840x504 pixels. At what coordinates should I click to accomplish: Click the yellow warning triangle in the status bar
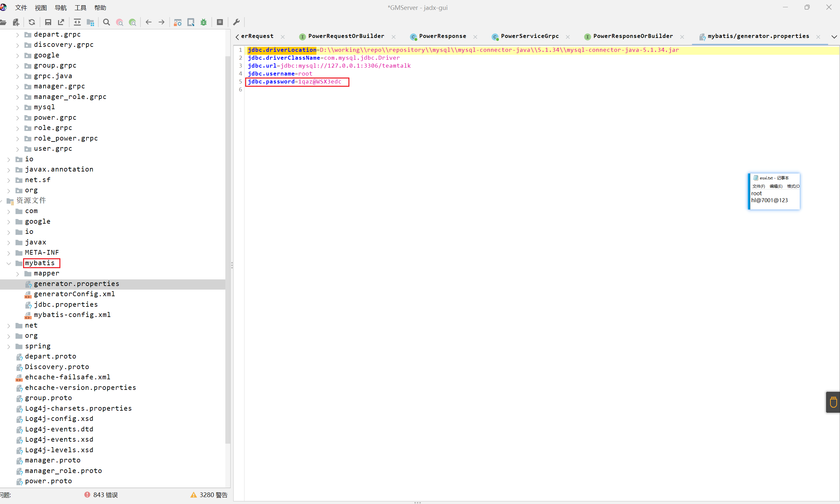194,494
